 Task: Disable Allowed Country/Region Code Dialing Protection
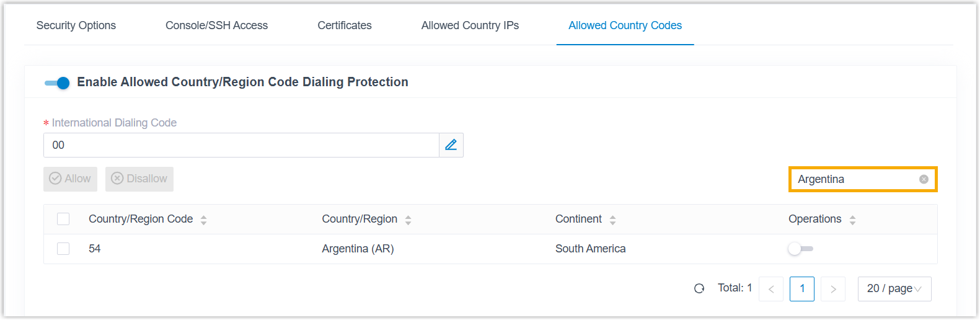[x=57, y=82]
